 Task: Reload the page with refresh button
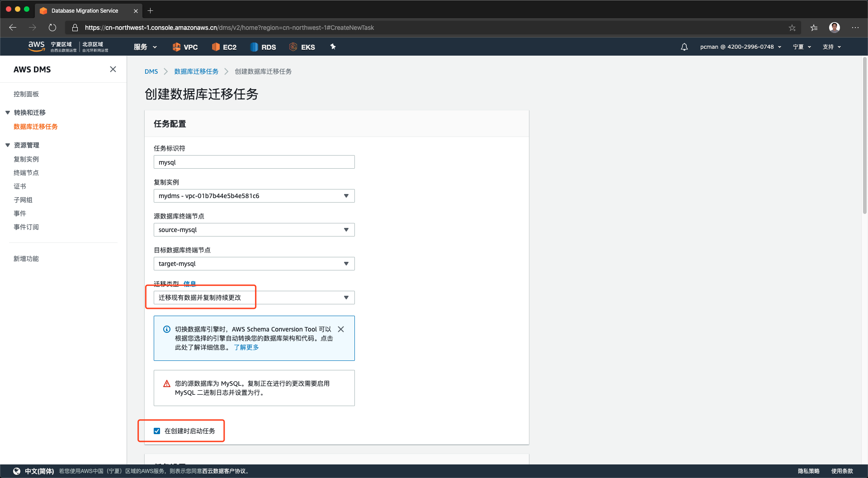(x=52, y=28)
